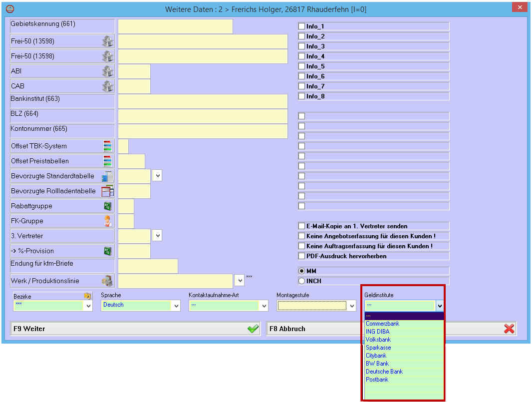Click the Bankinstitut (663) label button
The height and width of the screenshot is (402, 532).
(62, 101)
